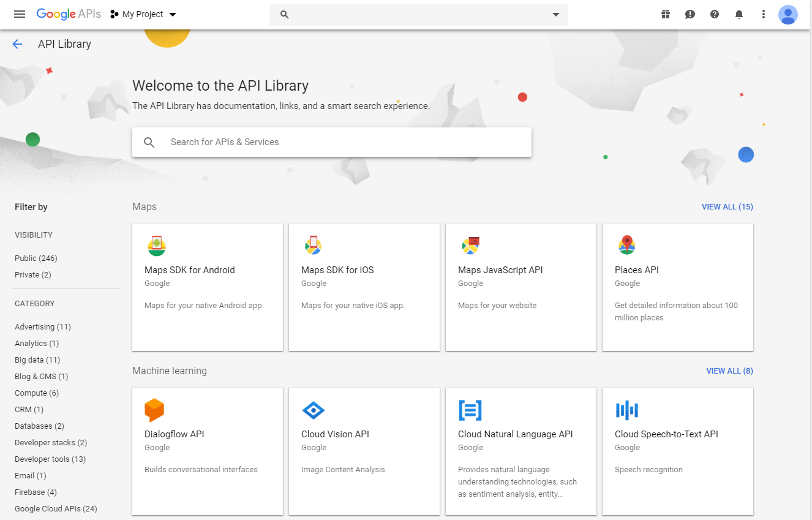Click the Cloud Speech-to-Text API icon

pyautogui.click(x=627, y=410)
